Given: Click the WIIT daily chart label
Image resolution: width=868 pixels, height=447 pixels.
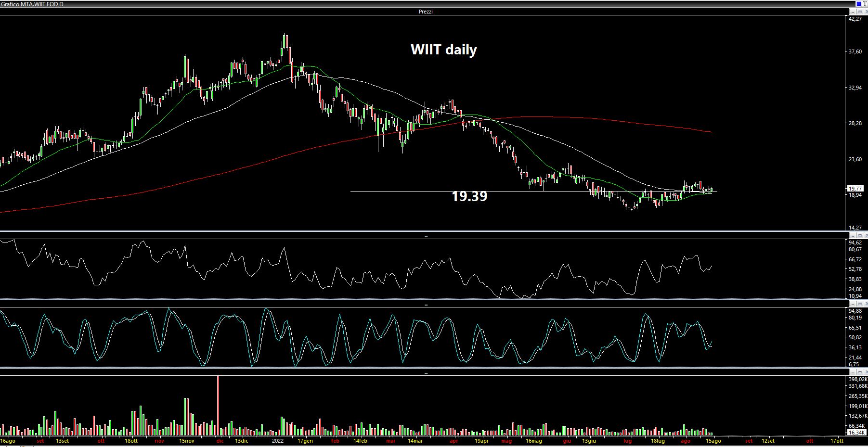Looking at the screenshot, I should [x=443, y=50].
